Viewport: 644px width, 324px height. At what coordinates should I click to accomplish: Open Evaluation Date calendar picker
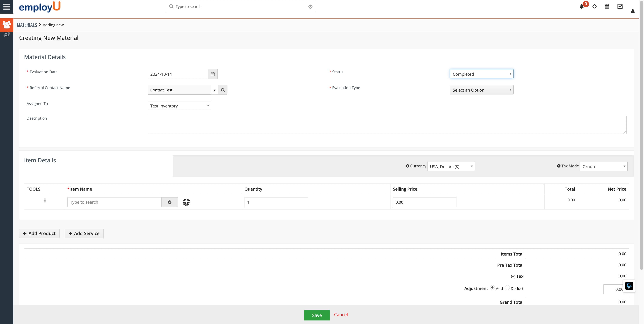(213, 74)
